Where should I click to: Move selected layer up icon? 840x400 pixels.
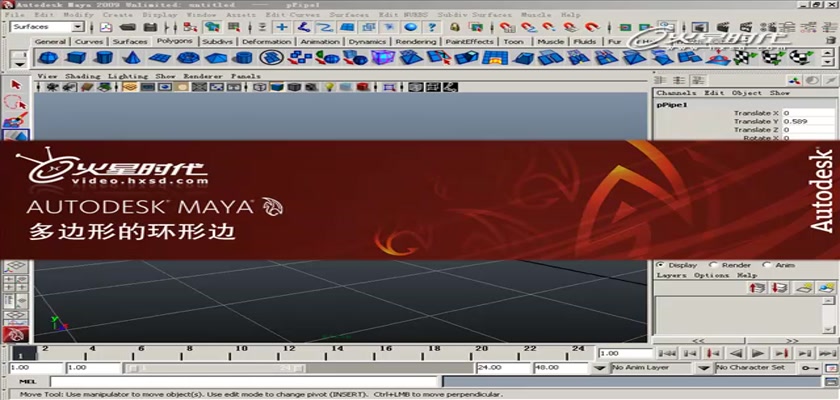758,288
